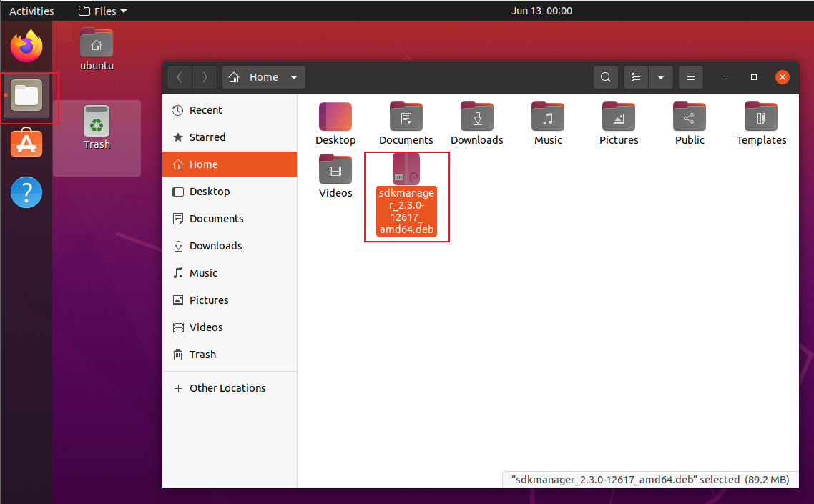Open the Activities overview
Image resolution: width=814 pixels, height=504 pixels.
point(31,11)
